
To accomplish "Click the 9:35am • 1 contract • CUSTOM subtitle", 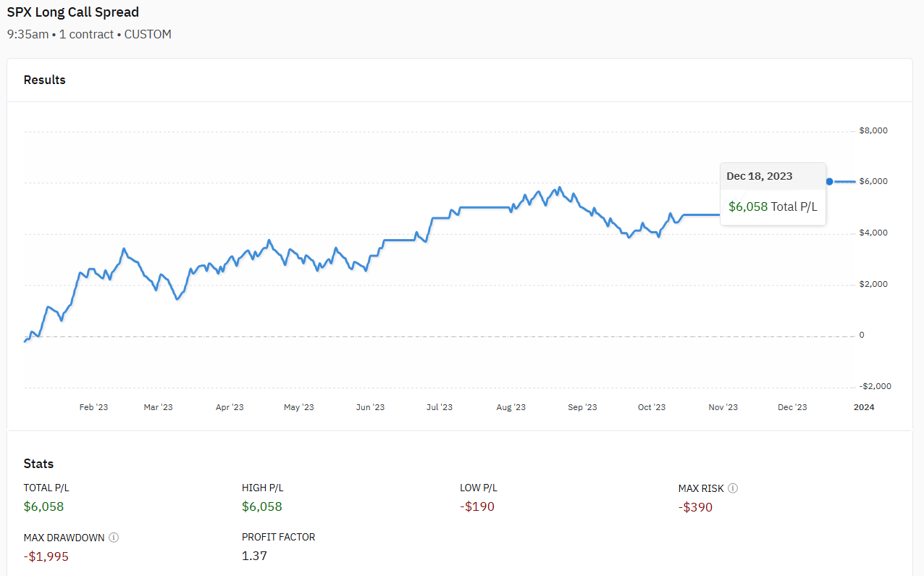I will tap(89, 34).
